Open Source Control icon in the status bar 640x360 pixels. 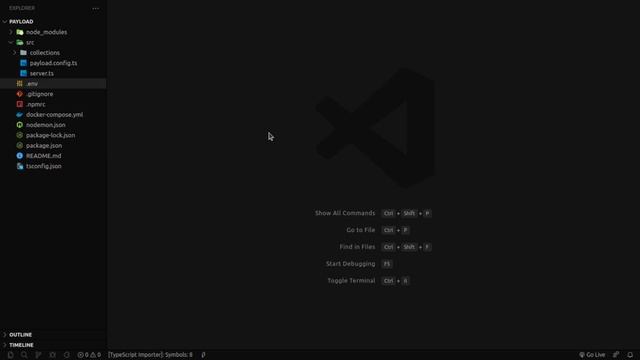pyautogui.click(x=38, y=355)
